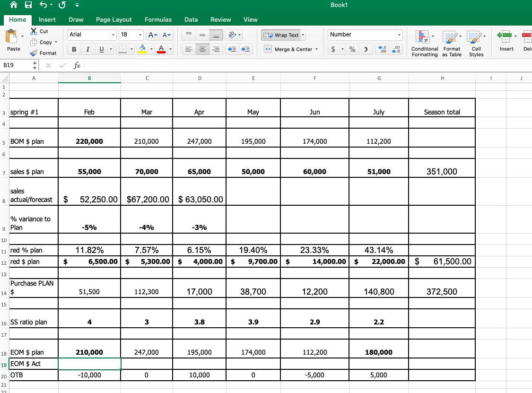The width and height of the screenshot is (532, 393).
Task: Open the Cell Styles gallery
Action: click(x=476, y=43)
